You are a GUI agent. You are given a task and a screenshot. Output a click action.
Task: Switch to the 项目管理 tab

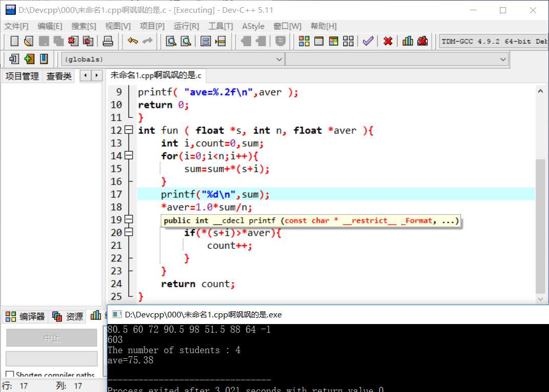[x=22, y=76]
